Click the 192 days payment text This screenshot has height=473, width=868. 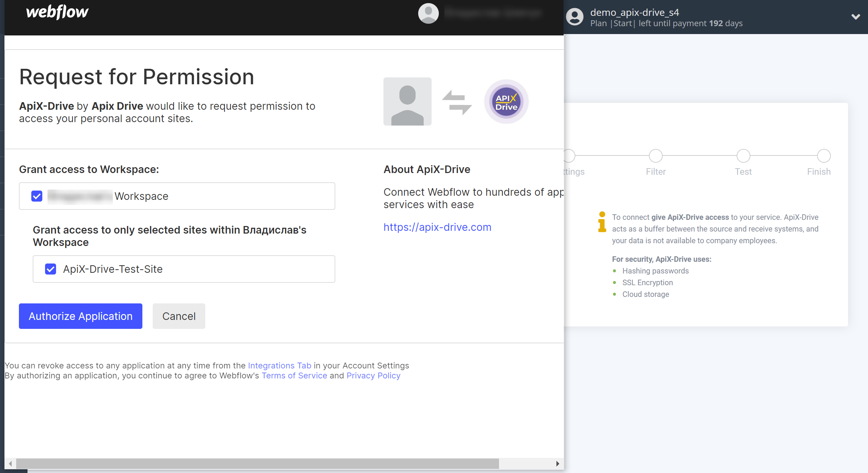tap(726, 23)
